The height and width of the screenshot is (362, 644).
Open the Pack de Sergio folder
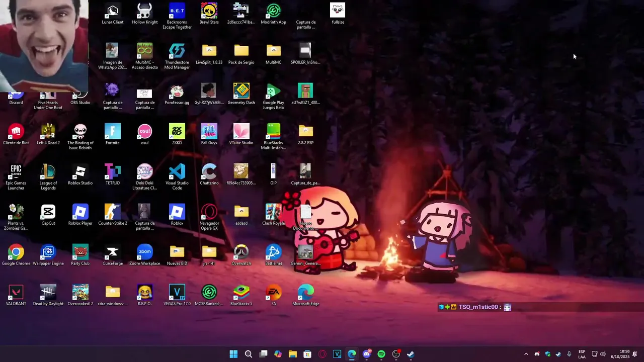point(242,54)
